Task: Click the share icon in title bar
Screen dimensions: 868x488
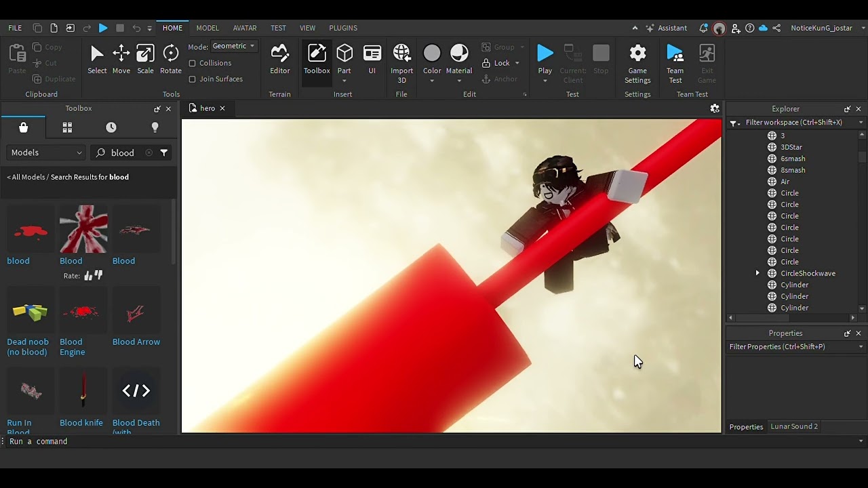Action: (x=776, y=28)
